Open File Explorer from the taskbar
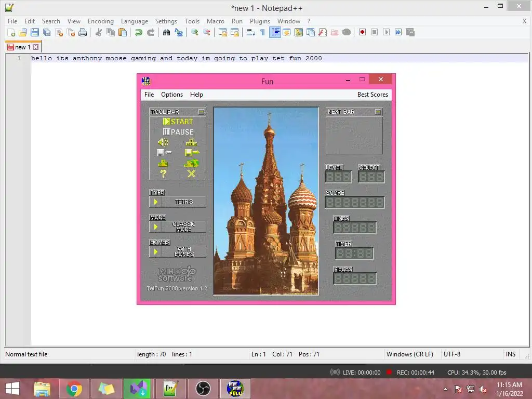 pyautogui.click(x=42, y=389)
